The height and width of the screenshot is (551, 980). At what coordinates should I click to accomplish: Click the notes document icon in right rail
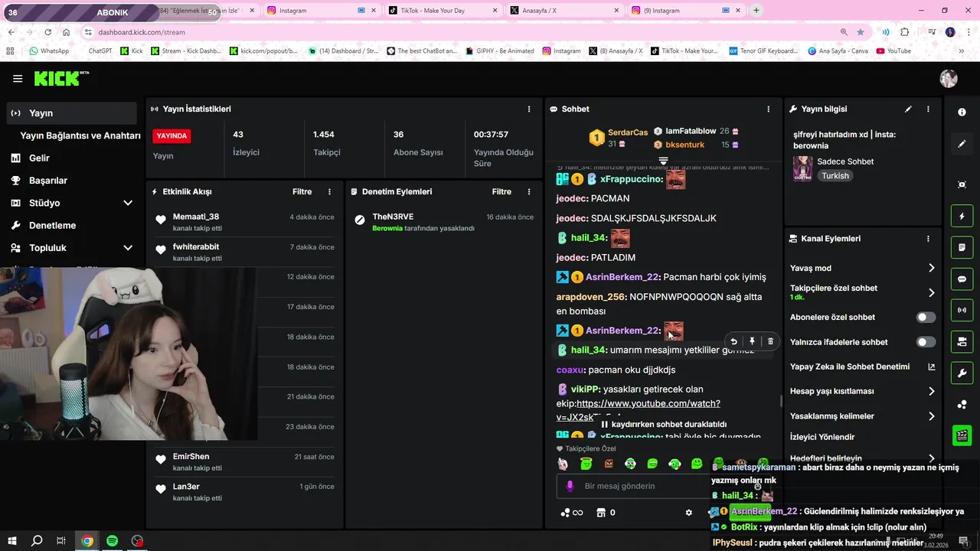tap(962, 248)
